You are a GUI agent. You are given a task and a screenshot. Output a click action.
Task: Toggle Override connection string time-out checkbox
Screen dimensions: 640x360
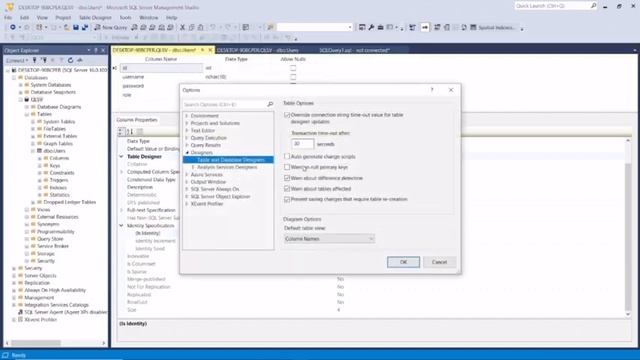click(x=287, y=115)
